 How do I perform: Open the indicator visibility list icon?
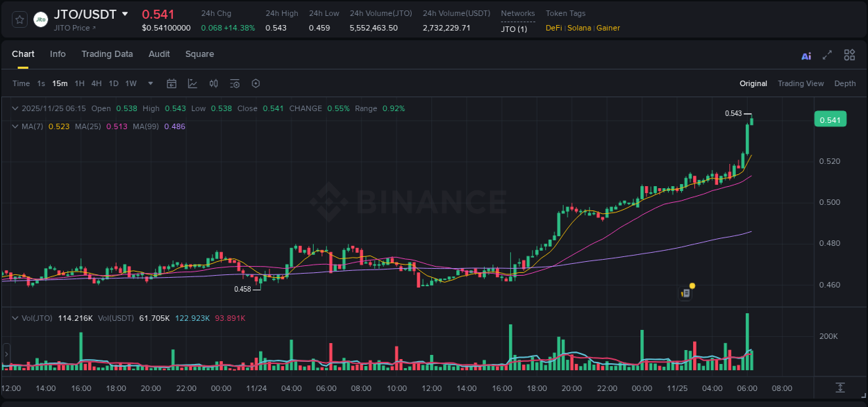234,83
